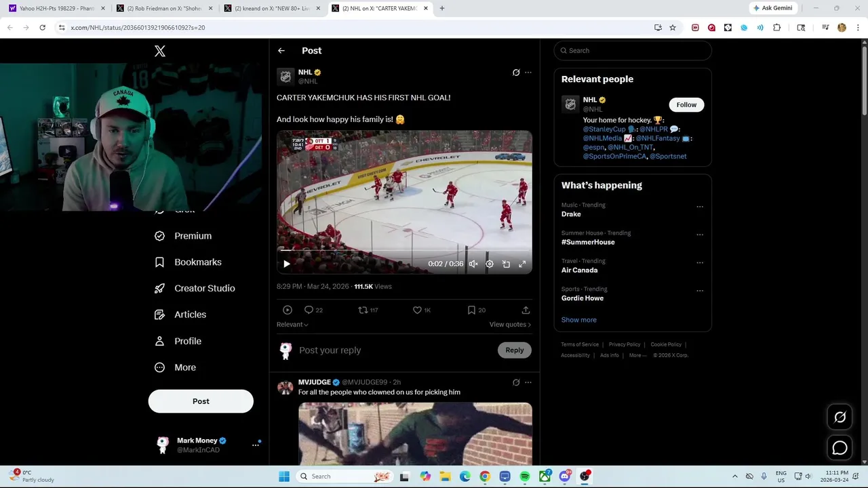Image resolution: width=868 pixels, height=488 pixels.
Task: Open messages chat floating button
Action: pyautogui.click(x=840, y=448)
